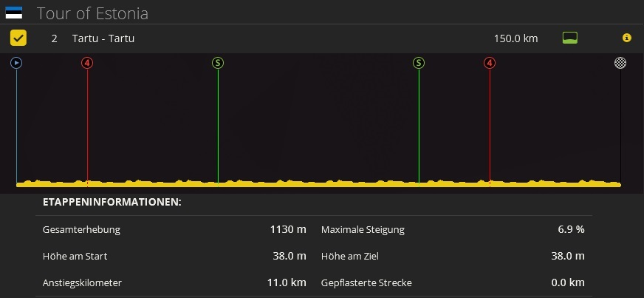
Task: Select the first green sprint marker
Action: pos(218,63)
